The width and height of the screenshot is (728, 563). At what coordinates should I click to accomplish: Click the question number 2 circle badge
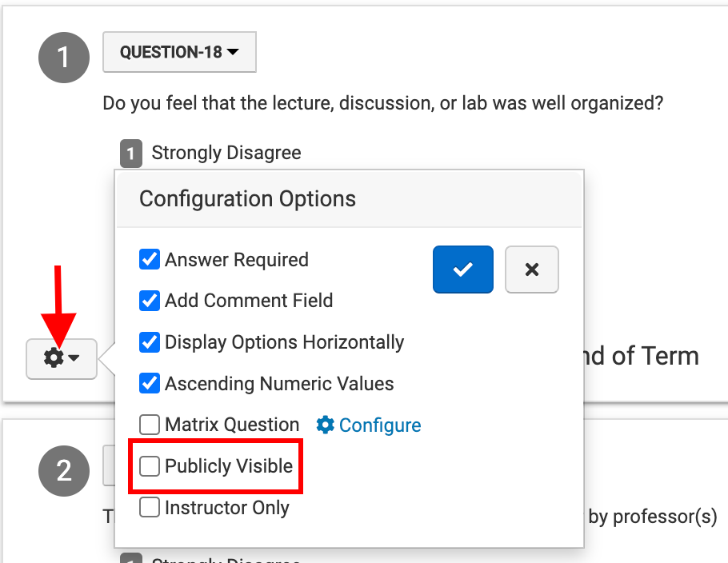[x=64, y=470]
